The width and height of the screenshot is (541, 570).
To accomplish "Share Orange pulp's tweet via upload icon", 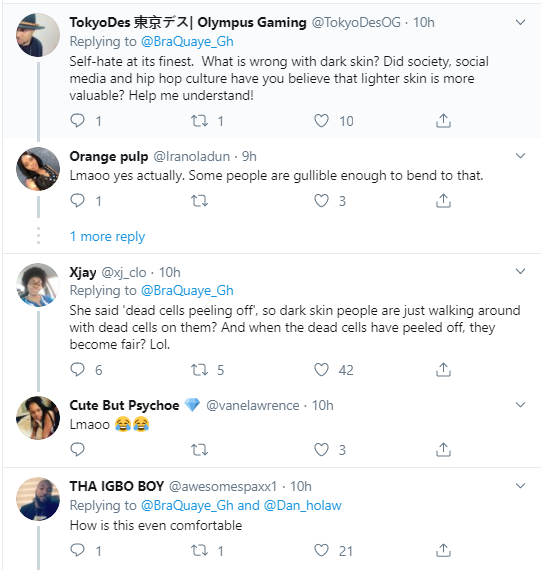I will (443, 201).
